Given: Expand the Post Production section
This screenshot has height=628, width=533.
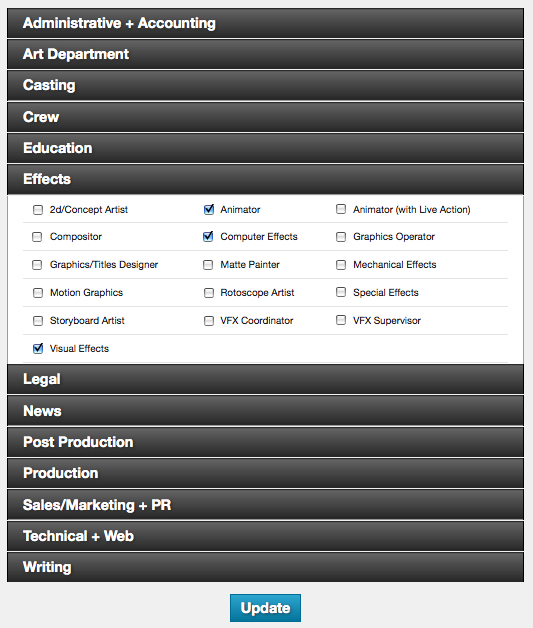Looking at the screenshot, I should click(265, 442).
